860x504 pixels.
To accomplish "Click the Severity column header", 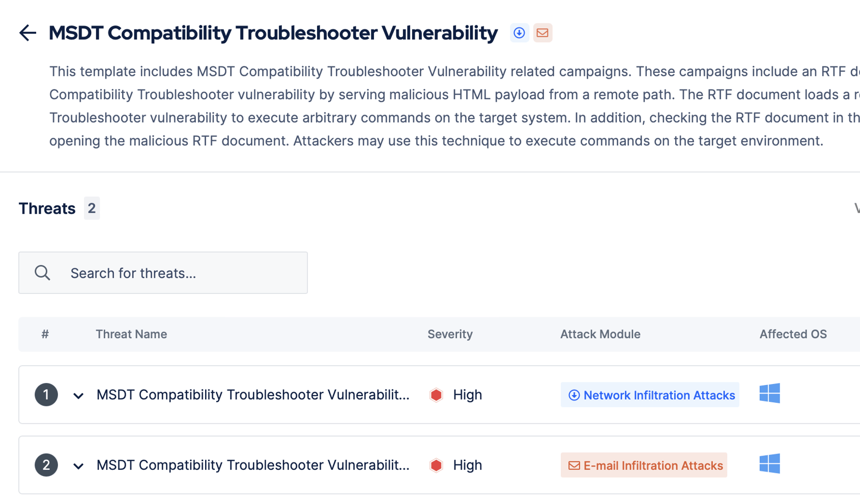I will click(x=450, y=334).
